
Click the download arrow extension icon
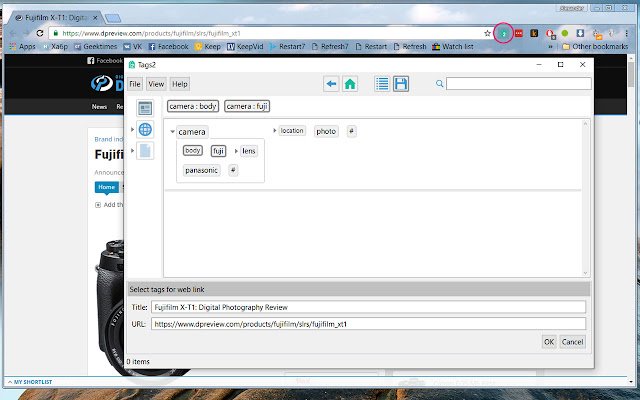pos(580,33)
